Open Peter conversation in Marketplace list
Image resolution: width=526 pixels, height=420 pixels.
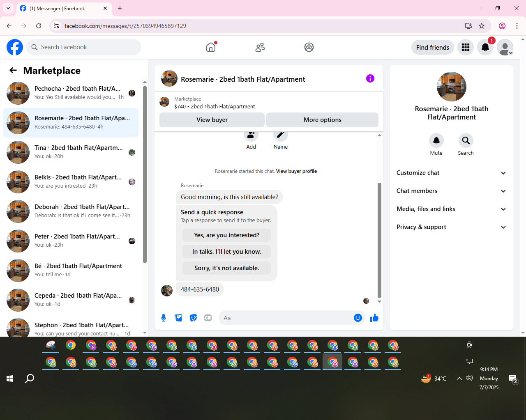[71, 241]
